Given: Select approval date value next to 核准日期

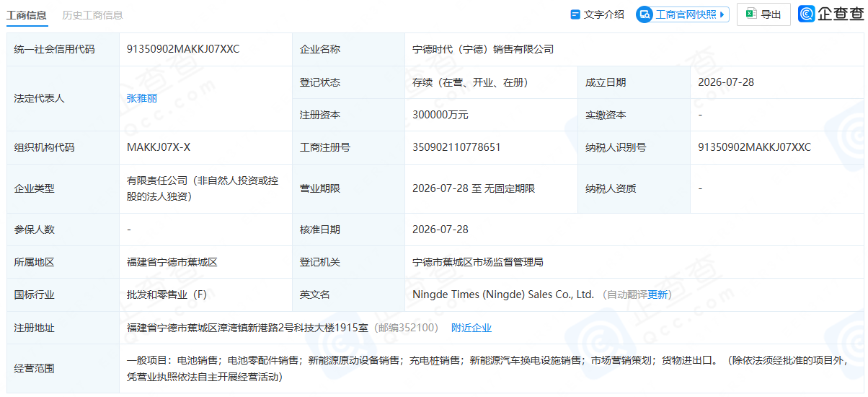Looking at the screenshot, I should click(x=440, y=230).
